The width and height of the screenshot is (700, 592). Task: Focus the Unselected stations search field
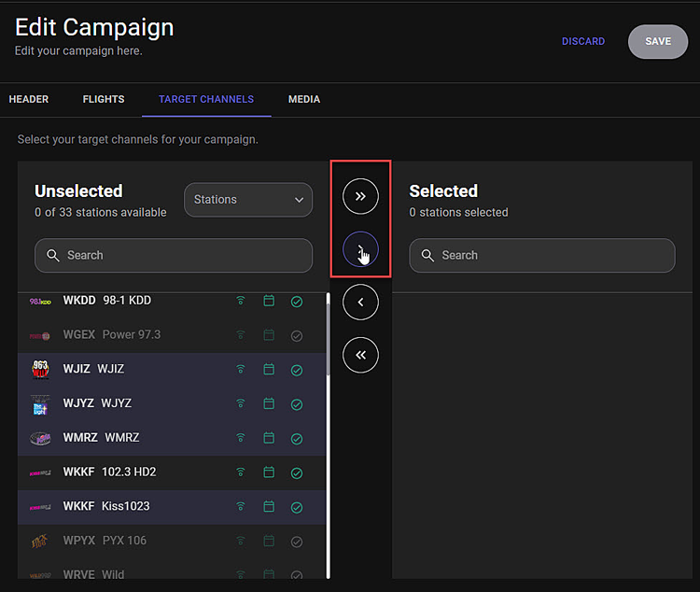click(x=174, y=255)
